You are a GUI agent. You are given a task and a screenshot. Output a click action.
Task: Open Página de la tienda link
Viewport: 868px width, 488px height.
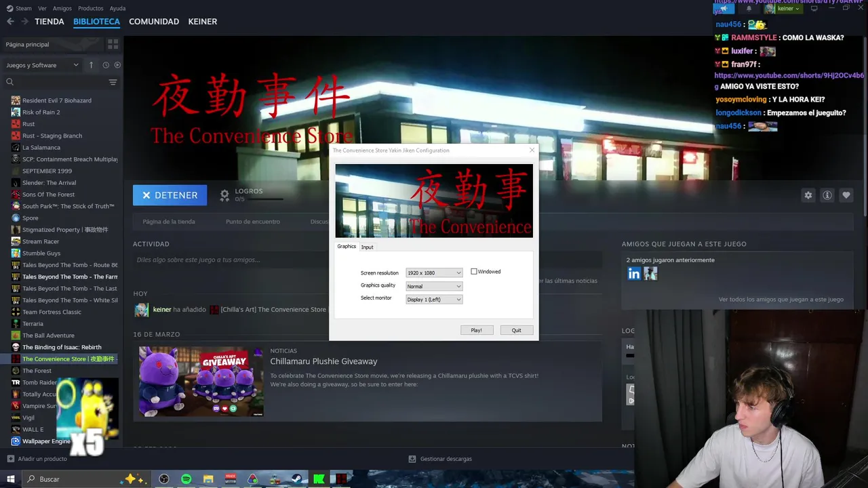click(169, 222)
